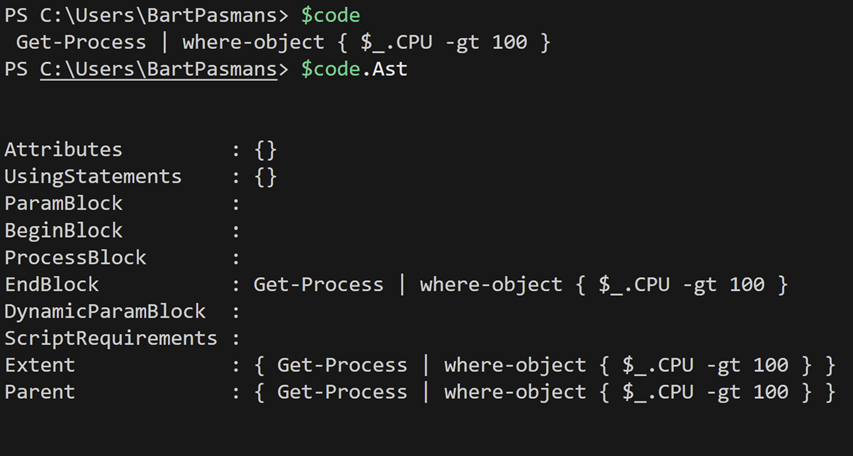The image size is (853, 456).
Task: Select the ScriptRequirements property label
Action: 111,339
